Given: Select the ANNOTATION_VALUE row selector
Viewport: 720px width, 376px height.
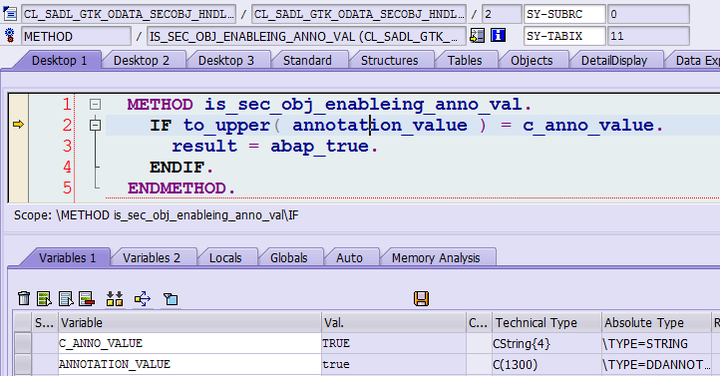Looking at the screenshot, I should [22, 364].
